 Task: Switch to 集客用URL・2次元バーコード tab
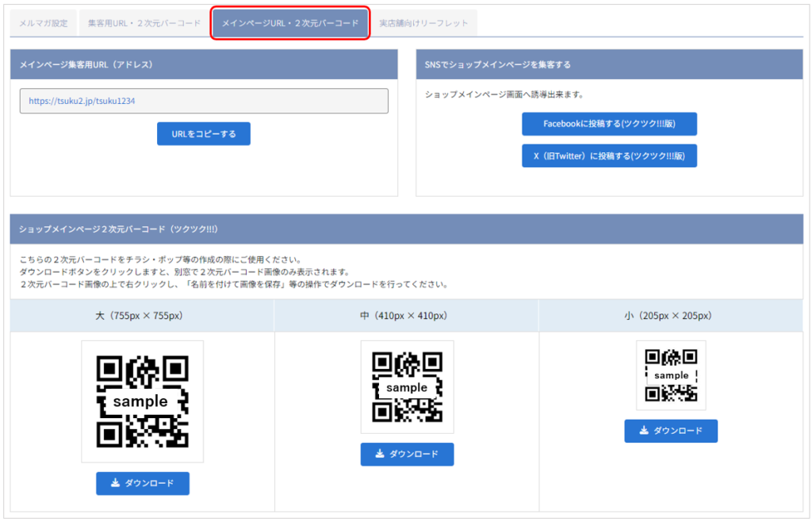point(144,23)
